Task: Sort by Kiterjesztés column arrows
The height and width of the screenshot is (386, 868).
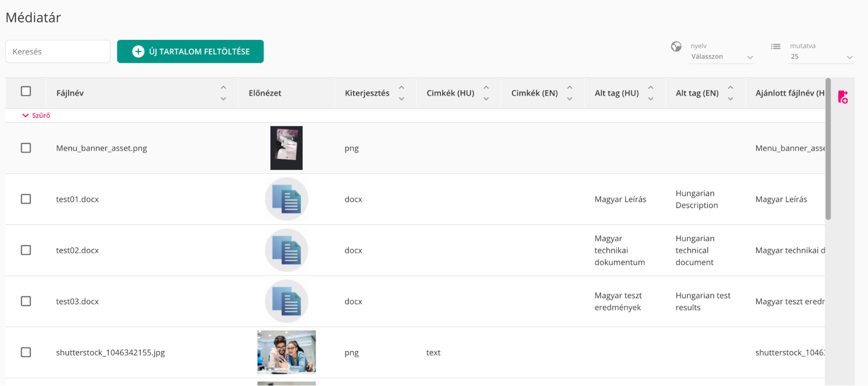Action: [402, 93]
